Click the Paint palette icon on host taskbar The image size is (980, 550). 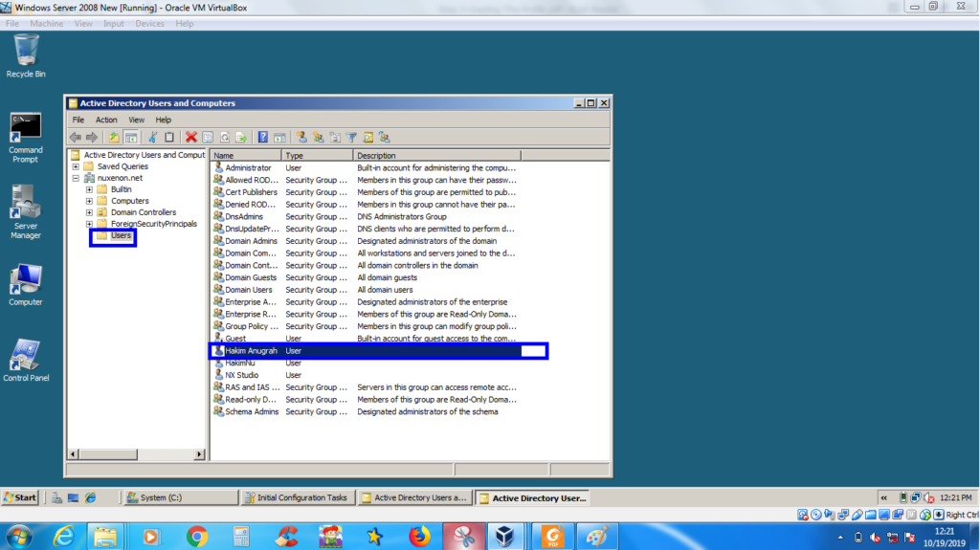597,537
